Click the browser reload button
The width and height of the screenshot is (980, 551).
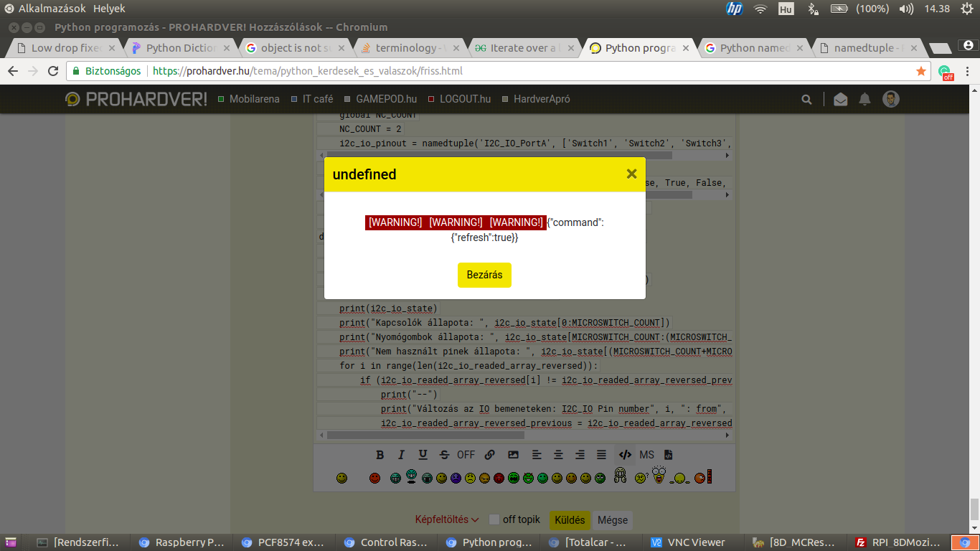click(53, 71)
